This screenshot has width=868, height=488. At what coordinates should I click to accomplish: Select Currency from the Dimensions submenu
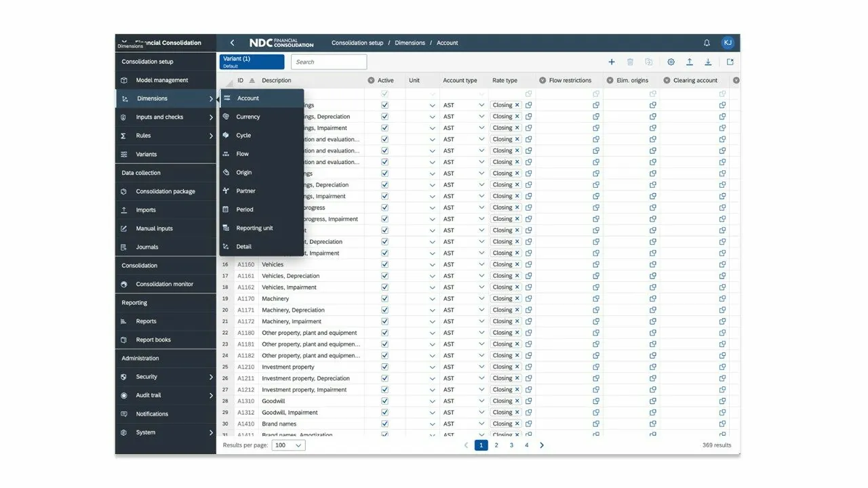[x=248, y=117]
